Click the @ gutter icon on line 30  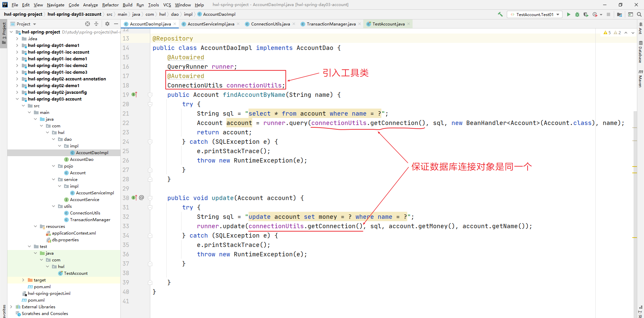pos(142,198)
